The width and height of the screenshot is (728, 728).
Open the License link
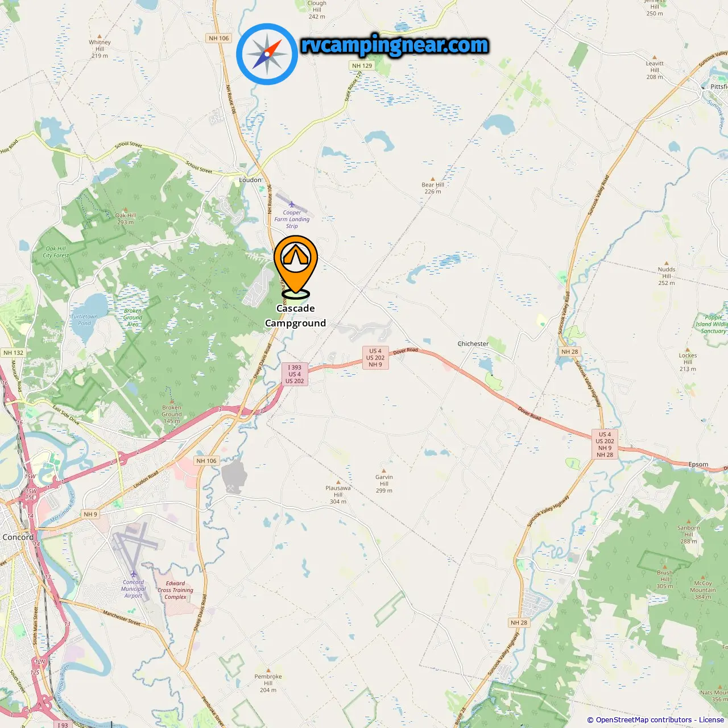coord(712,720)
